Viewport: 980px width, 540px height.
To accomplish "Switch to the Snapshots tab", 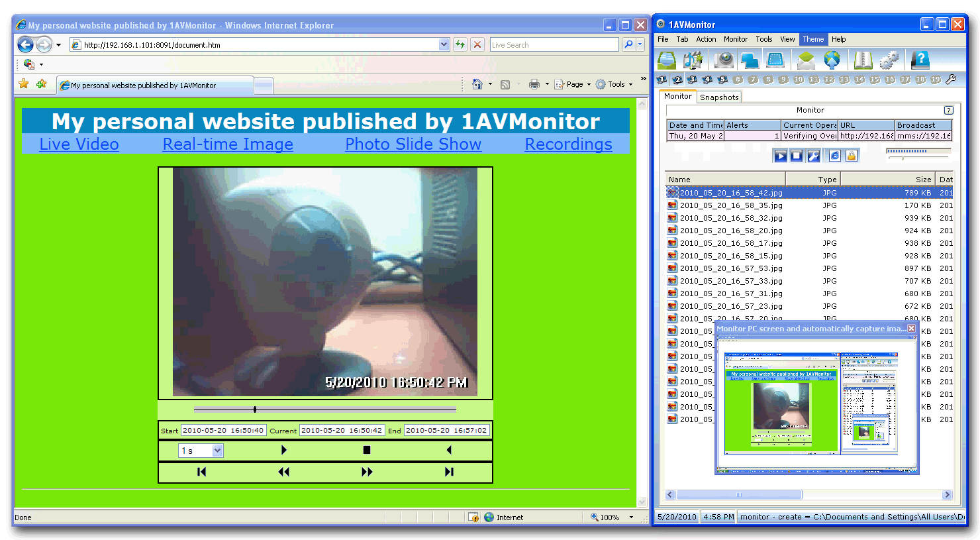I will 719,97.
